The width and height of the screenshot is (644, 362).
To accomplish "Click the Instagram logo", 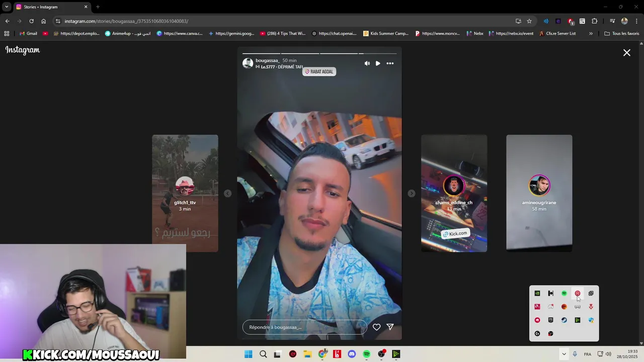I will [x=23, y=50].
